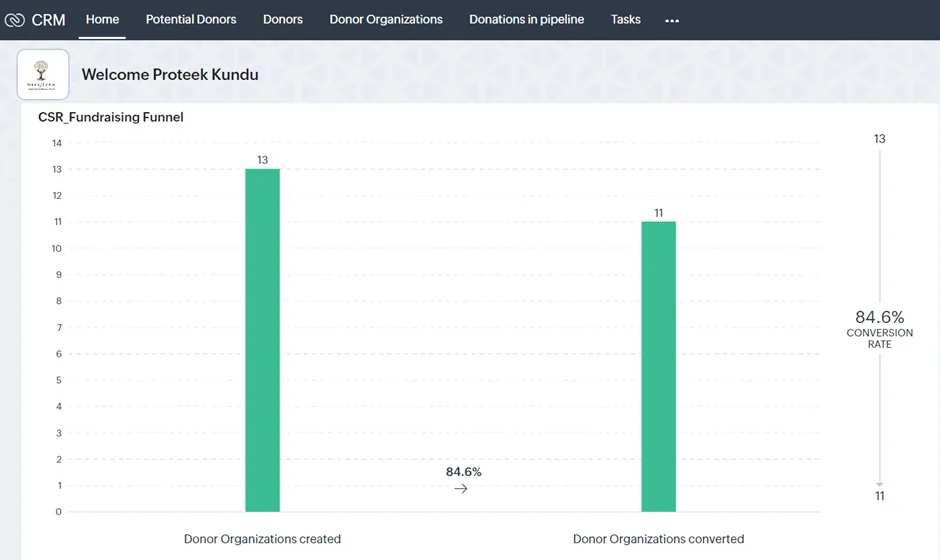Click the 13 at top of conversion scale
Image resolution: width=940 pixels, height=560 pixels.
879,139
